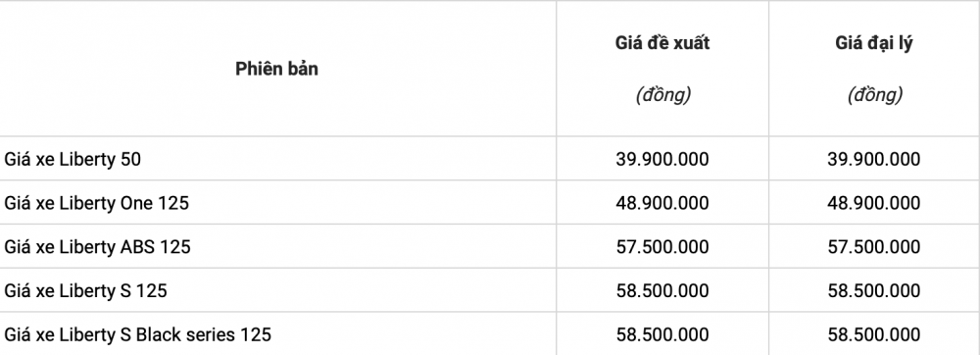The width and height of the screenshot is (980, 355).
Task: Click (đồng) unit under Giá đề xuất
Action: click(x=663, y=95)
